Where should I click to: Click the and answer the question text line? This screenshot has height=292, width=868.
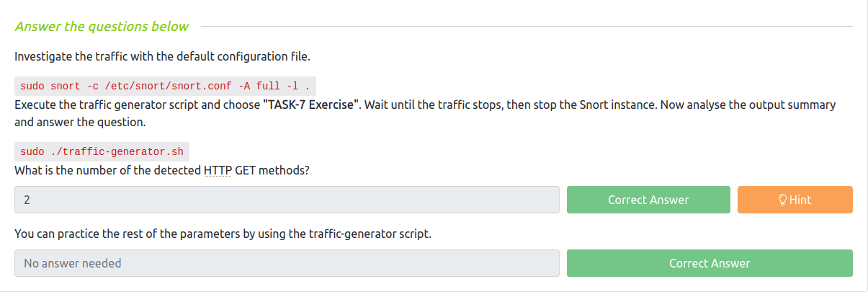tap(80, 122)
